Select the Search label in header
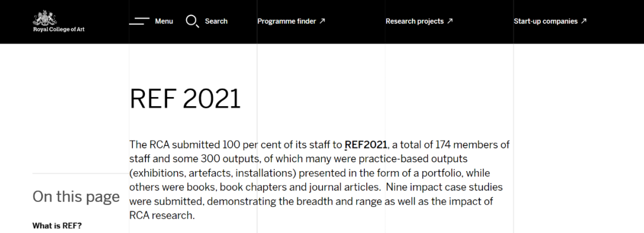Image resolution: width=644 pixels, height=233 pixels. tap(216, 21)
